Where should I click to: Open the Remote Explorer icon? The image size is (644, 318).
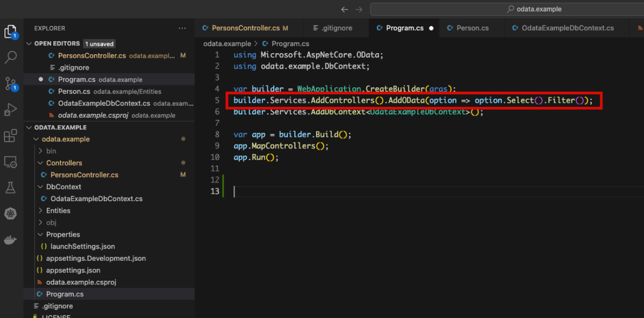pyautogui.click(x=11, y=162)
